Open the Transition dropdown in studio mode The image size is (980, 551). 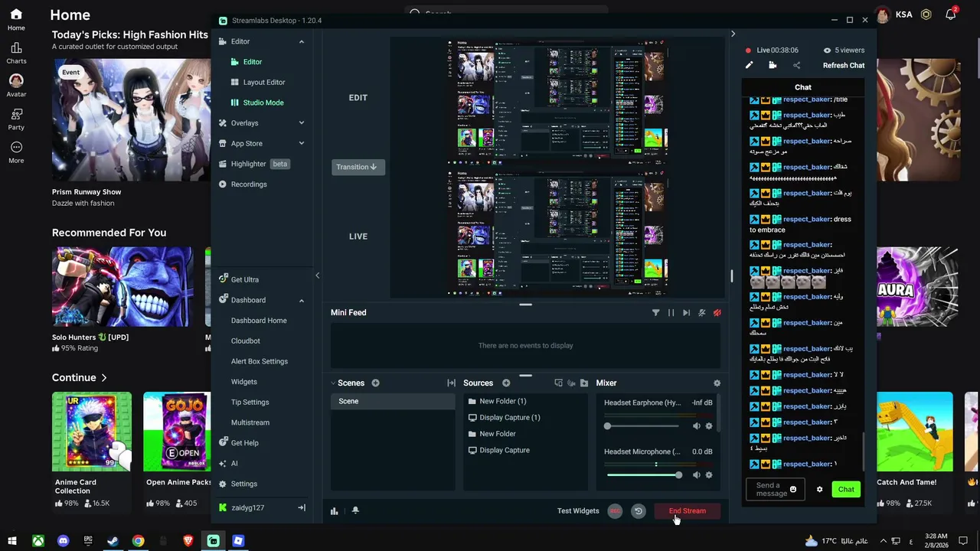click(357, 167)
